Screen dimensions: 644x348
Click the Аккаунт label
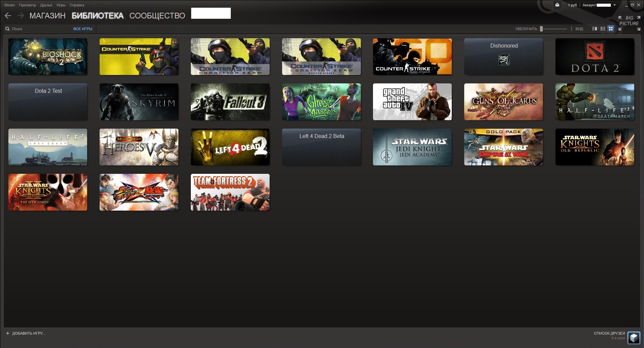(x=589, y=5)
